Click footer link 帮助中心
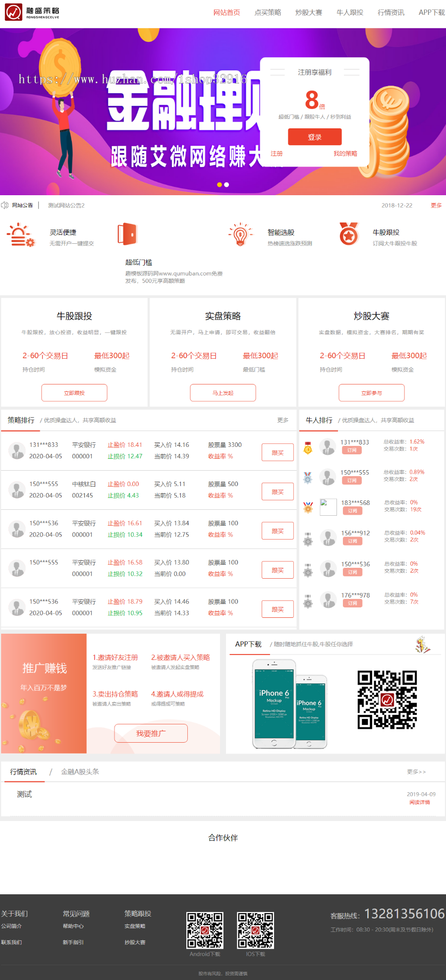 click(73, 926)
